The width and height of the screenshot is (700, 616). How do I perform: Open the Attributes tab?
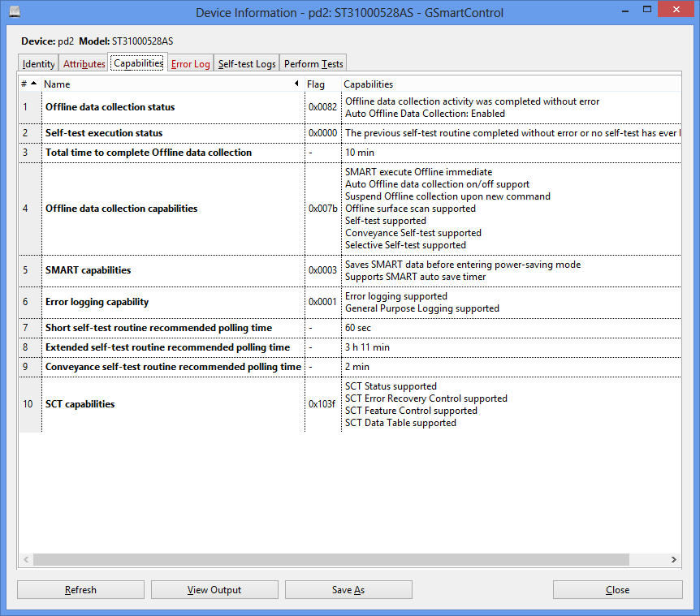point(84,64)
